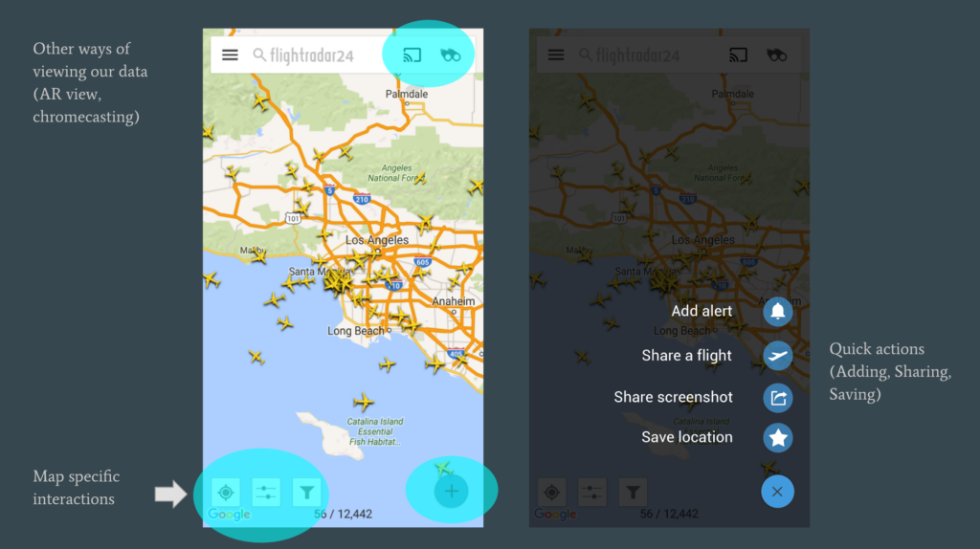This screenshot has height=549, width=980.
Task: Tap location target icon in right dimmed phone
Action: pyautogui.click(x=552, y=493)
